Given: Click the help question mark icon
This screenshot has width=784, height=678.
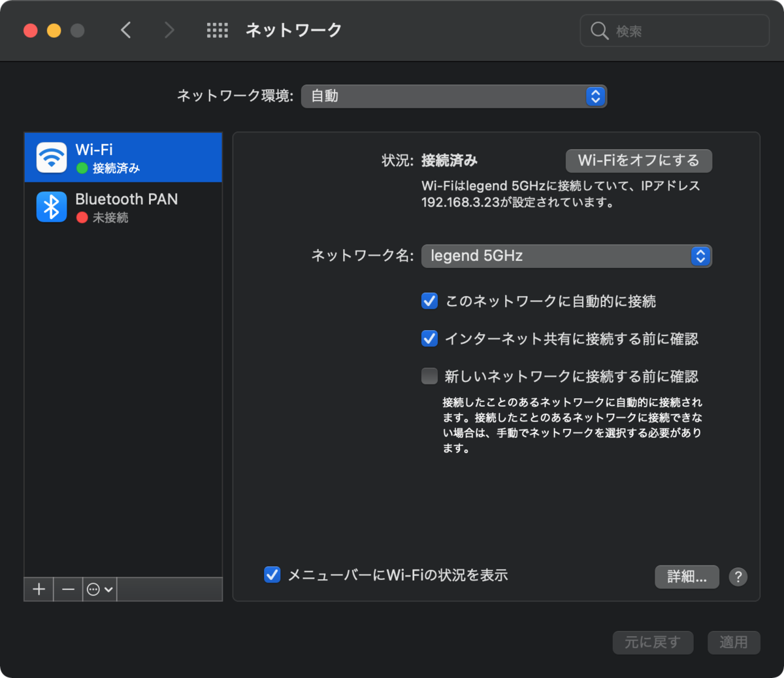Looking at the screenshot, I should 738,577.
